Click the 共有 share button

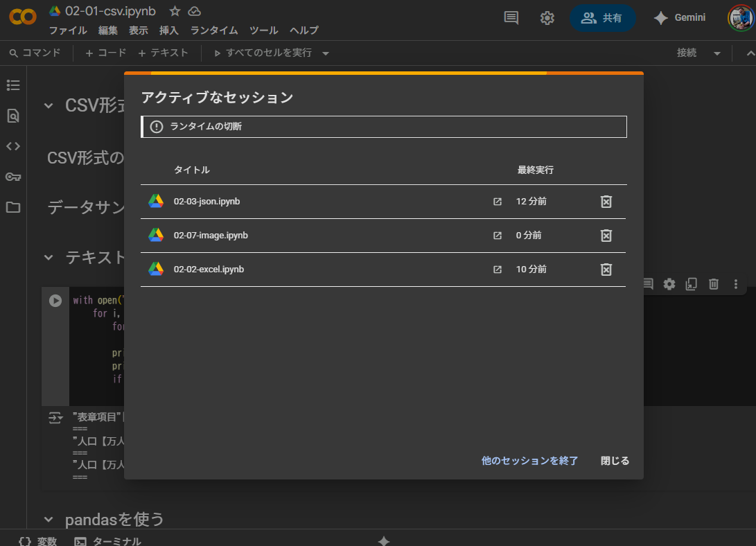pyautogui.click(x=602, y=18)
